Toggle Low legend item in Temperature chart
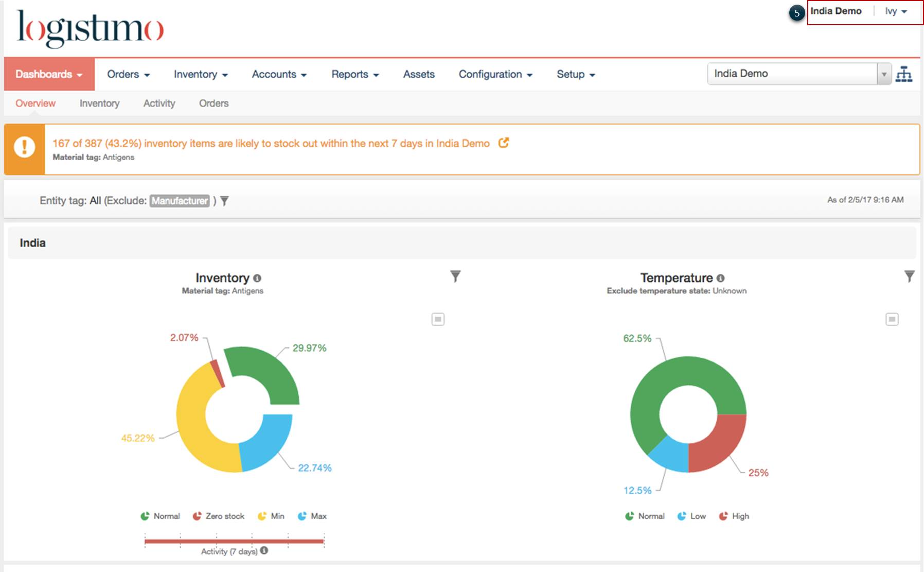The height and width of the screenshot is (572, 924). [691, 516]
